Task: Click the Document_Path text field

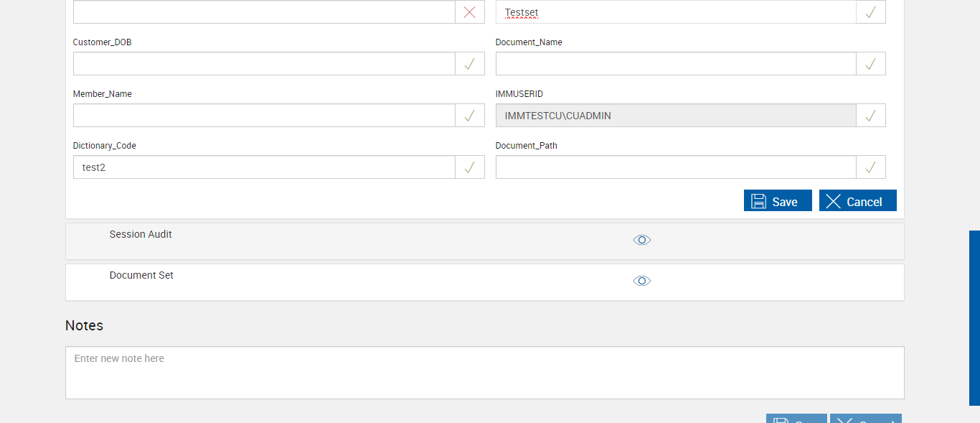Action: point(675,167)
